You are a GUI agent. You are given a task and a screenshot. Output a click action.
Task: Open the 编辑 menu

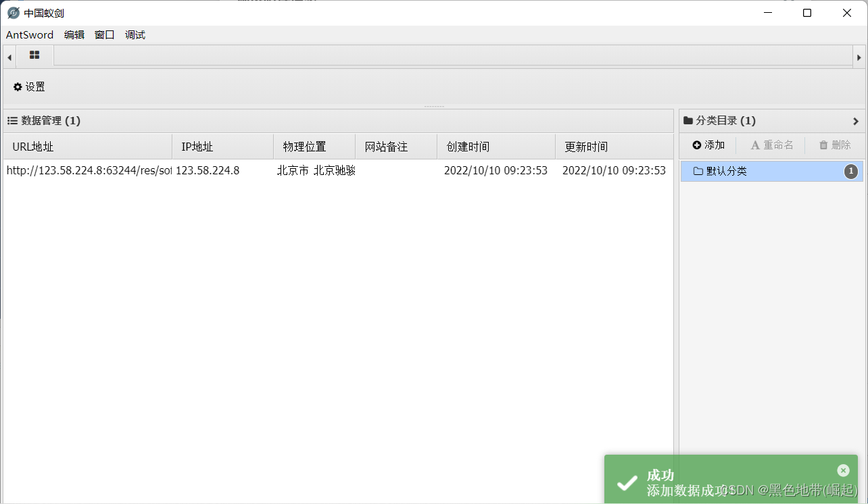point(74,34)
